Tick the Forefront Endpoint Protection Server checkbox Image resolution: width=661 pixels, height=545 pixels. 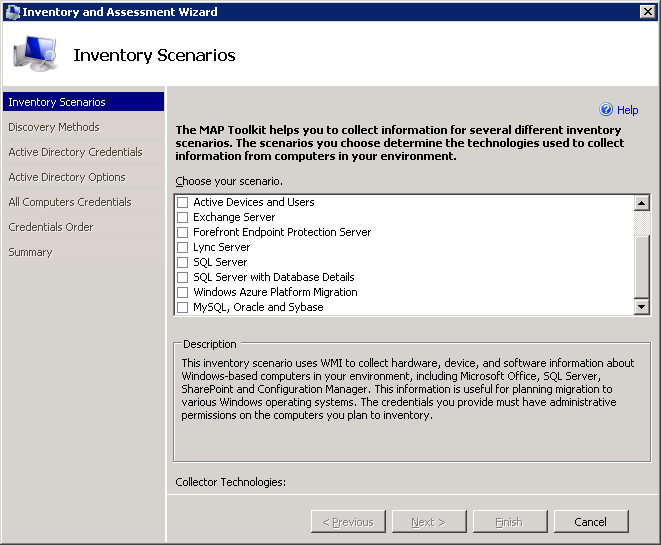(x=182, y=232)
